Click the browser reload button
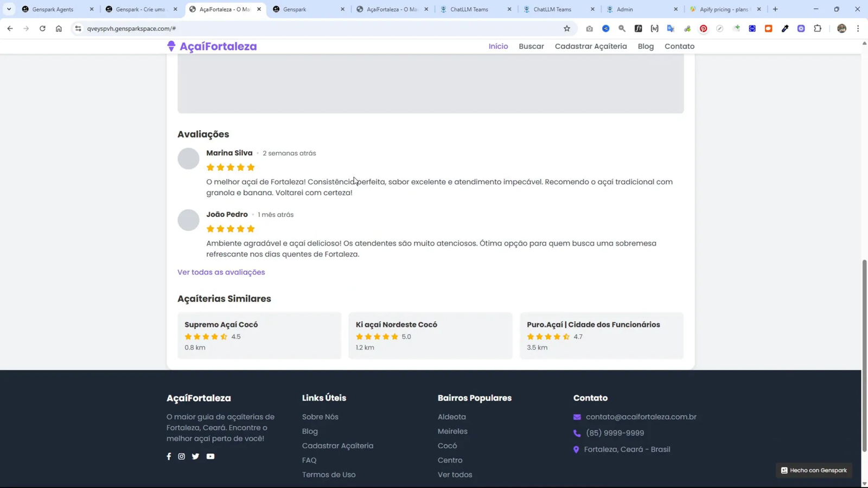 42,29
